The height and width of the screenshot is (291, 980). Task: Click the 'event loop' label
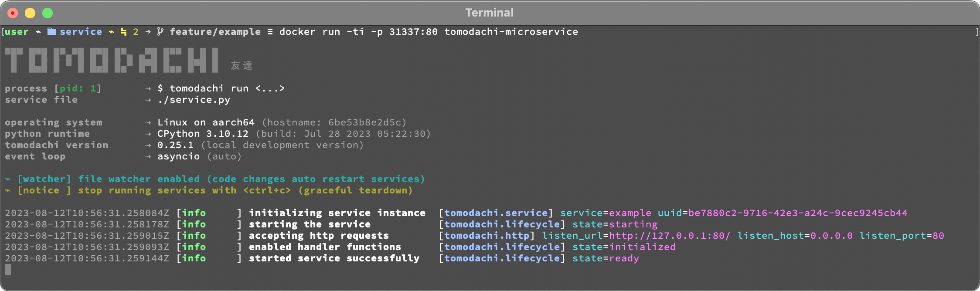(35, 156)
